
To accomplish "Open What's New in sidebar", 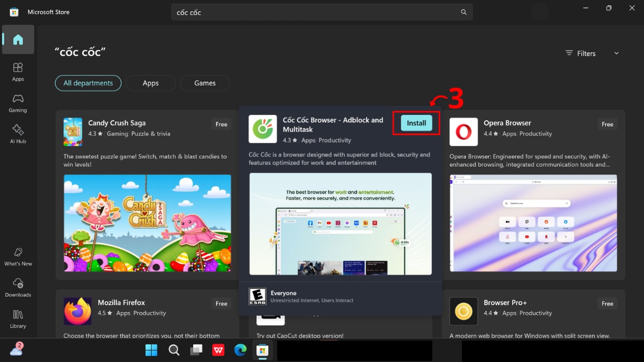I will (18, 256).
